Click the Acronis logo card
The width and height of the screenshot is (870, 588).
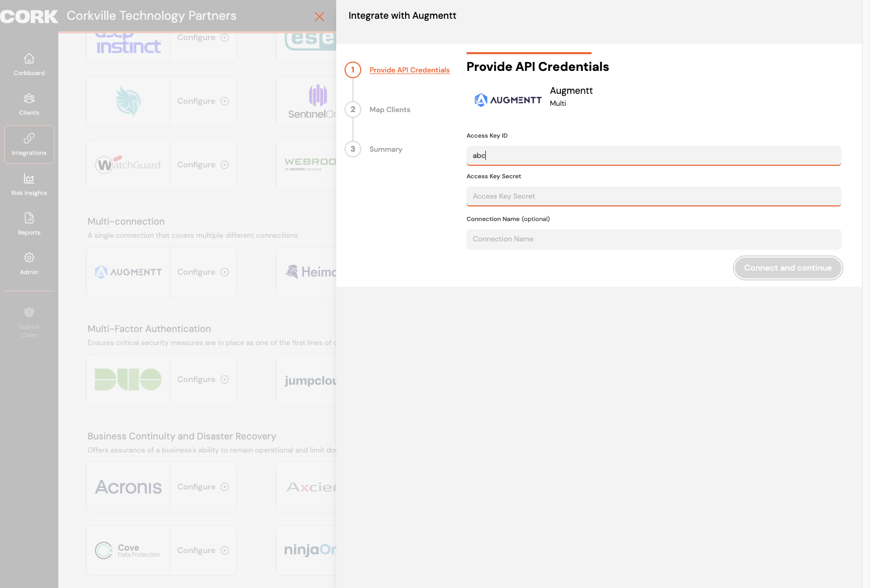point(128,487)
